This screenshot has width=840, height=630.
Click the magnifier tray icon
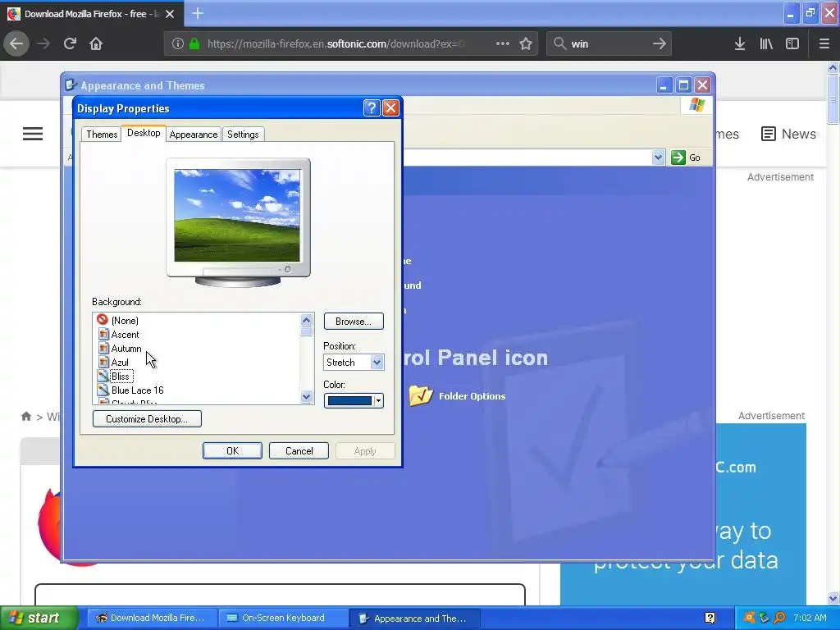(x=779, y=619)
